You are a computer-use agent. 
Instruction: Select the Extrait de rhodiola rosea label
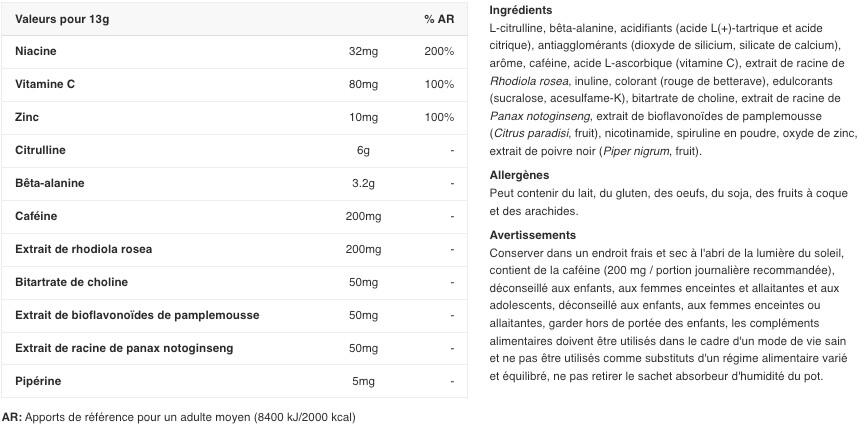[83, 249]
